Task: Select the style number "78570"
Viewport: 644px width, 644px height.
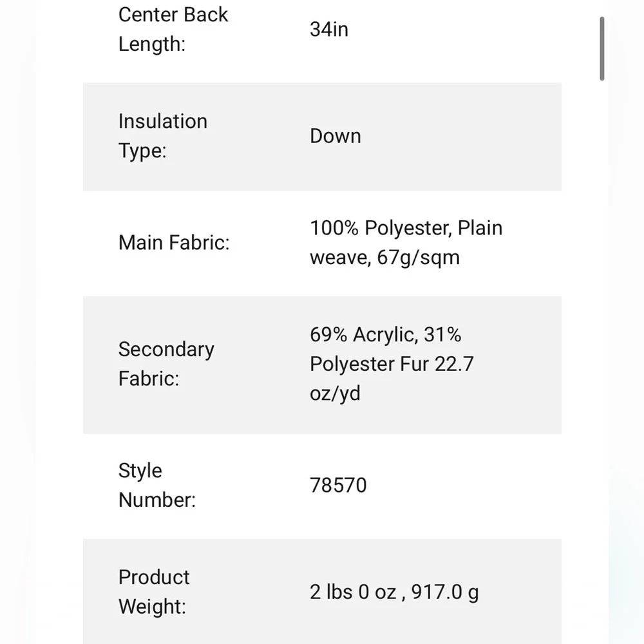Action: tap(338, 485)
